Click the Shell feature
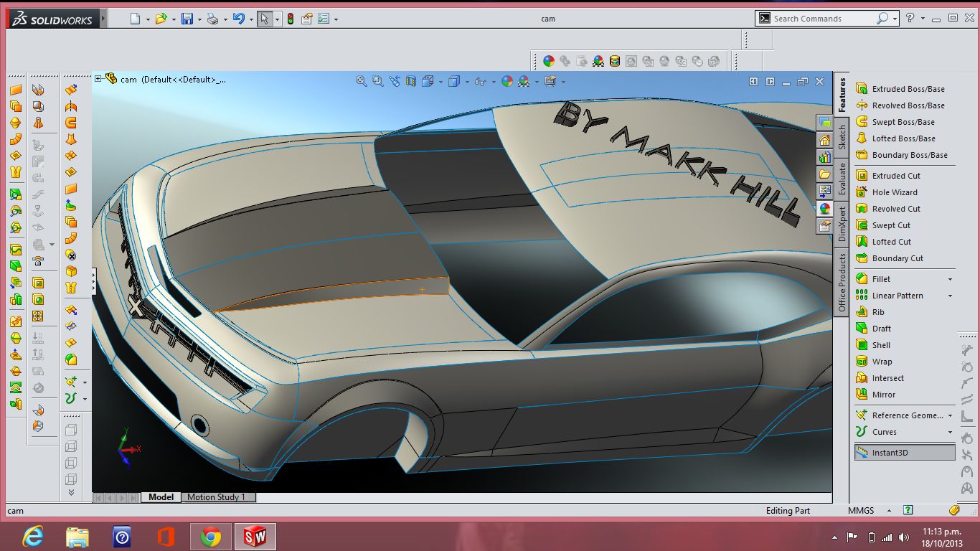Screen dimensions: 980x551 [x=881, y=345]
